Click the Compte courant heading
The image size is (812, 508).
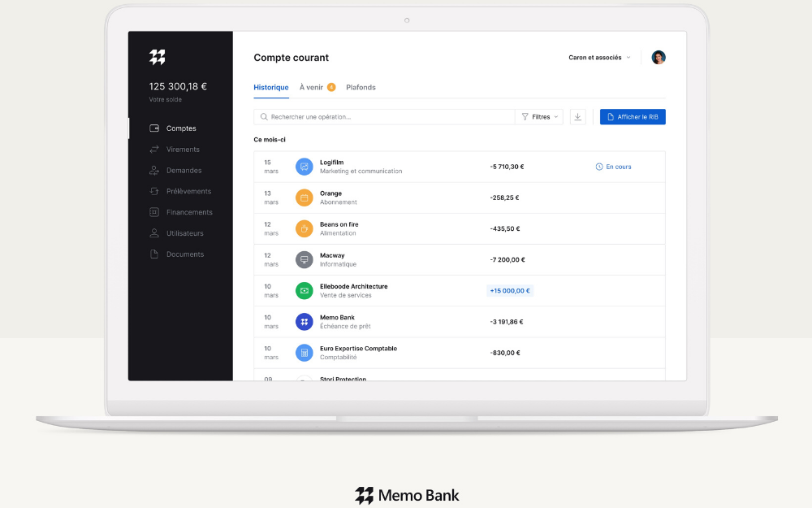291,58
